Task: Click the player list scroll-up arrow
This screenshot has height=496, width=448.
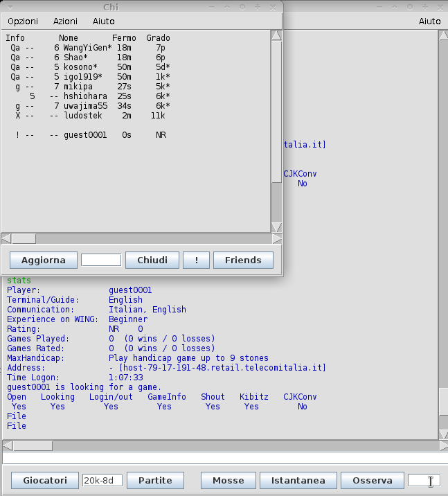Action: coord(276,35)
